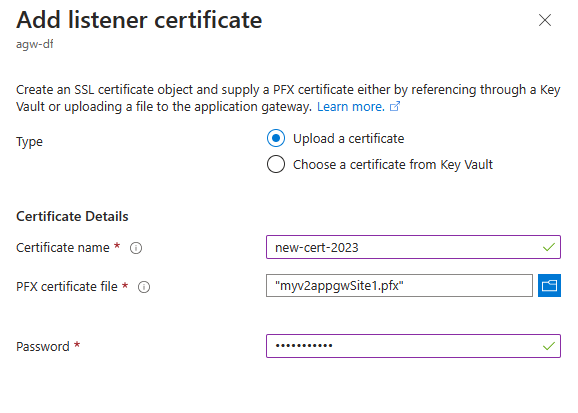Click green validation checkmark in Certificate name field
This screenshot has height=413, width=578.
(x=549, y=247)
